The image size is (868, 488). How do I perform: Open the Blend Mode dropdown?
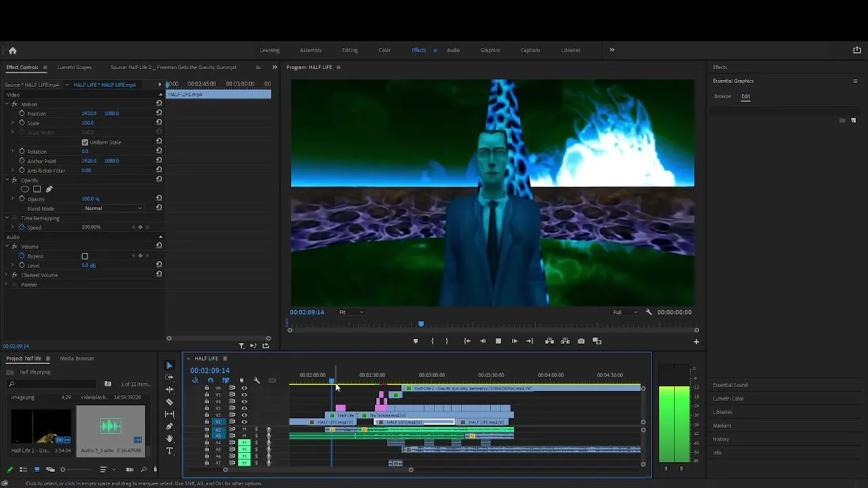113,208
